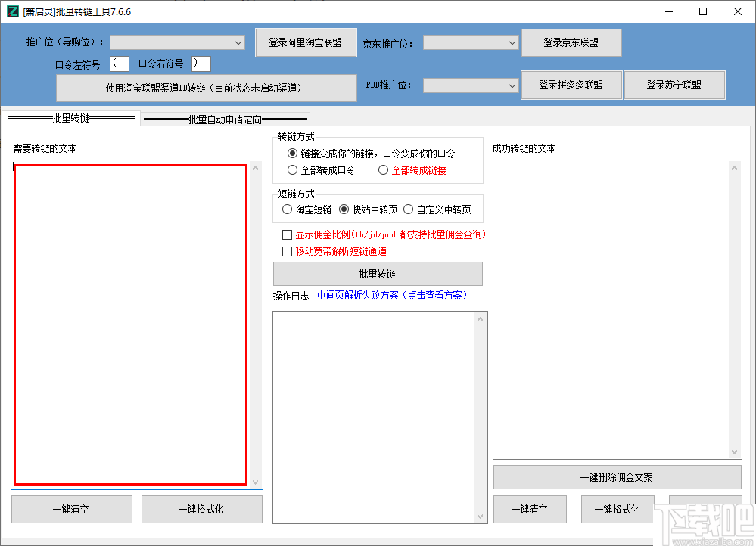Screen dimensions: 756x546
Task: Choose 自定义中转页 short link mode
Action: (409, 209)
